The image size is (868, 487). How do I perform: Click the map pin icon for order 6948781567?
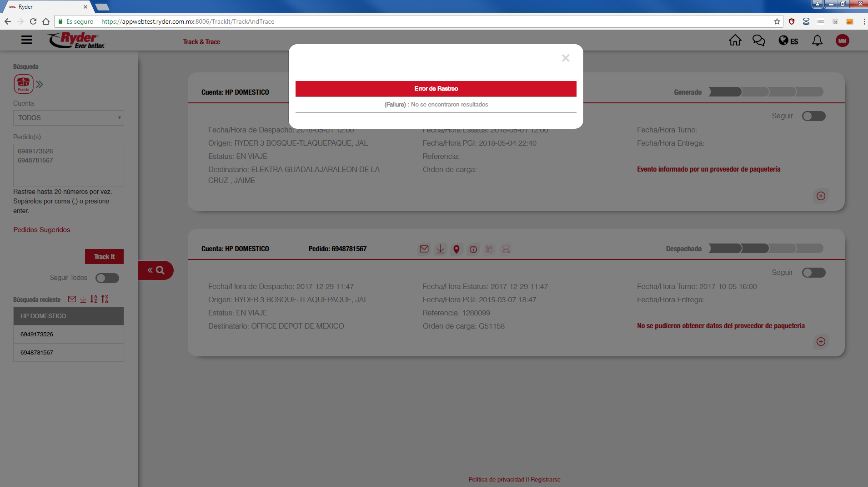click(457, 249)
